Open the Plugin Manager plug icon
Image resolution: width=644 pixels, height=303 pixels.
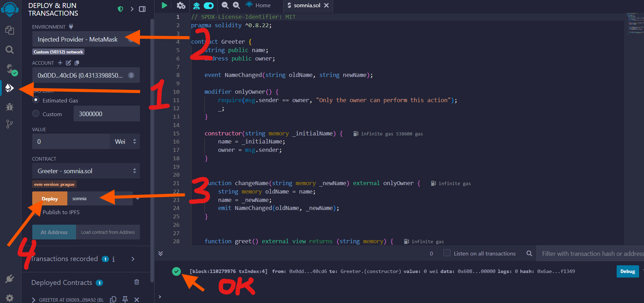click(9, 279)
